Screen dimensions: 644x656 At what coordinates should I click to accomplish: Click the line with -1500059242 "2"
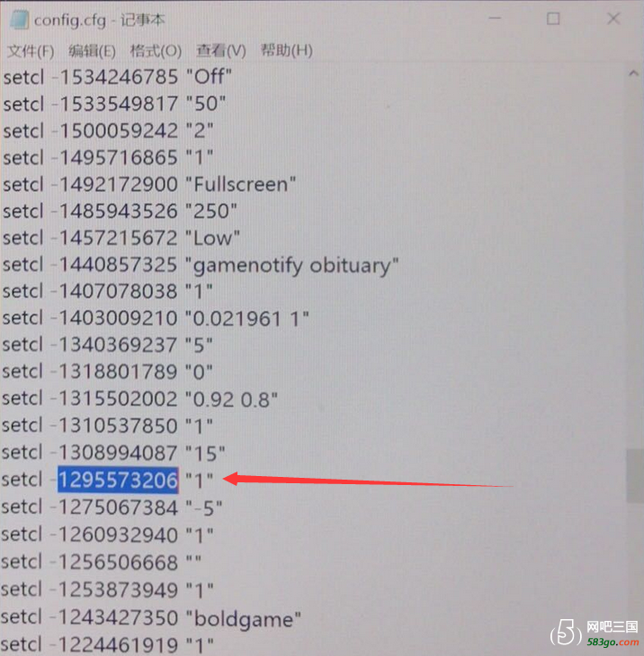coord(108,130)
